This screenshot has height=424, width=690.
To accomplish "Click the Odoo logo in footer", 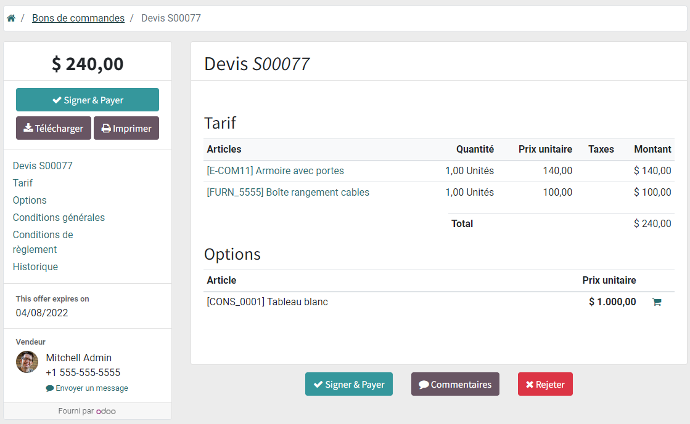I will (x=106, y=411).
